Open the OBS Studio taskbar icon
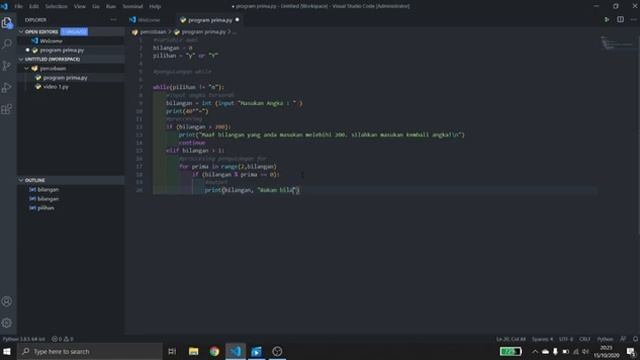Image resolution: width=640 pixels, height=360 pixels. point(277,351)
